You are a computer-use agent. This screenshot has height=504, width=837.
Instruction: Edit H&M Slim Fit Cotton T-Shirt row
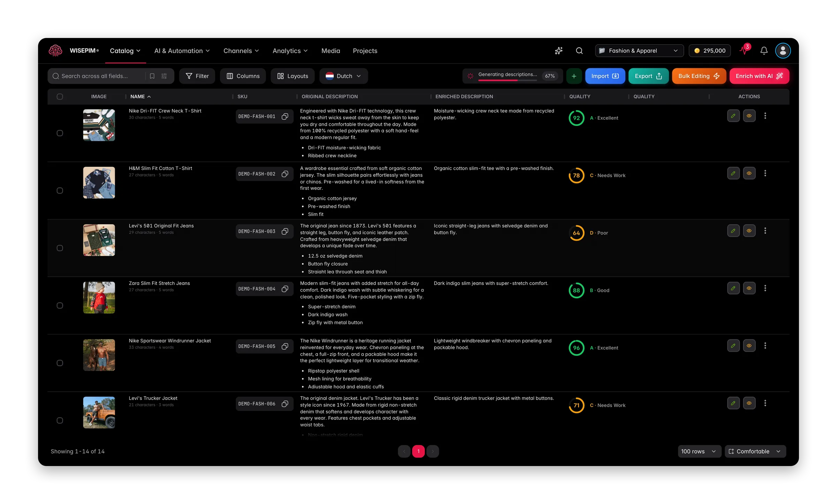pos(733,173)
